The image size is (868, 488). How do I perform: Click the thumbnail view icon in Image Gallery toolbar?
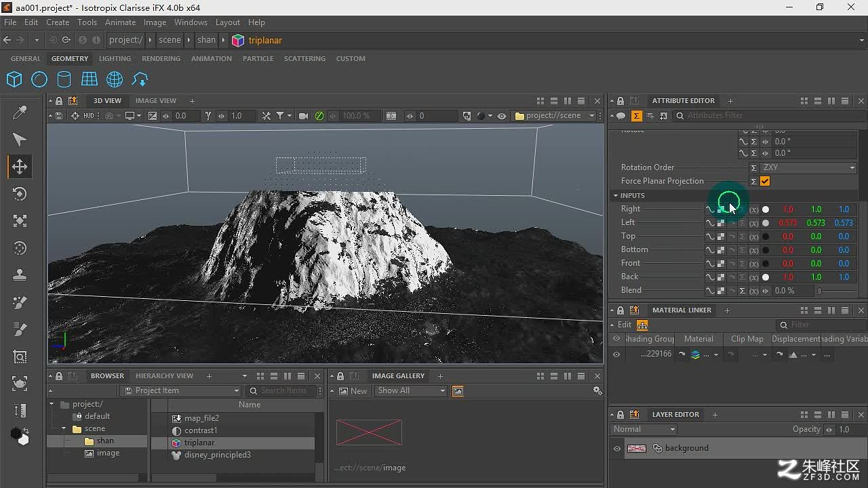pos(458,391)
